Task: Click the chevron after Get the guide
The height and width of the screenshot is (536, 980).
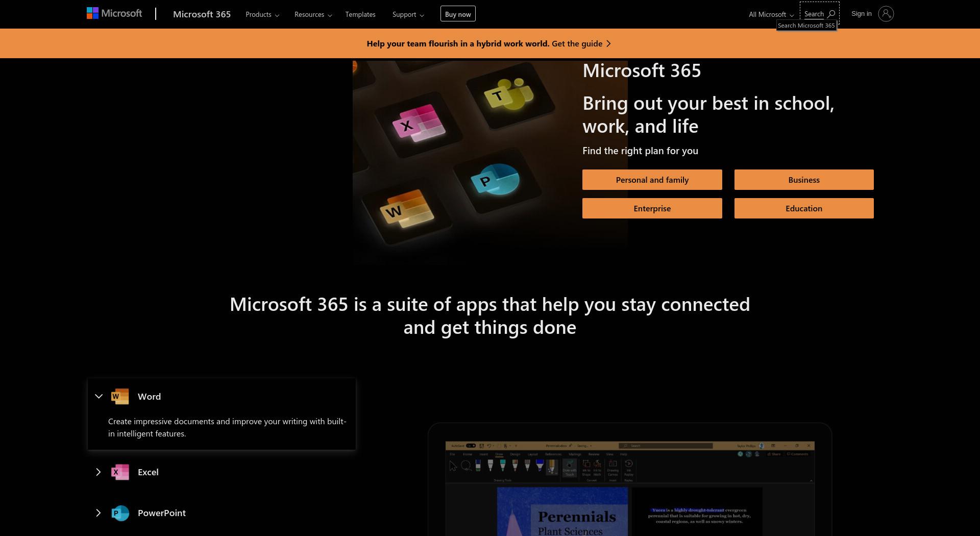Action: pyautogui.click(x=608, y=44)
